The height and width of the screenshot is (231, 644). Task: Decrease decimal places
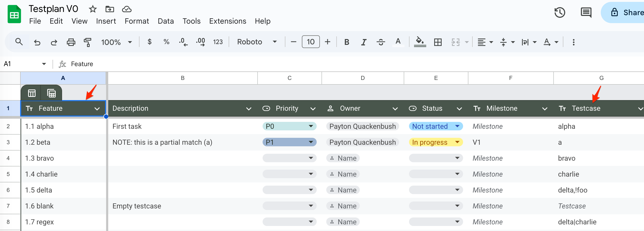coord(183,42)
